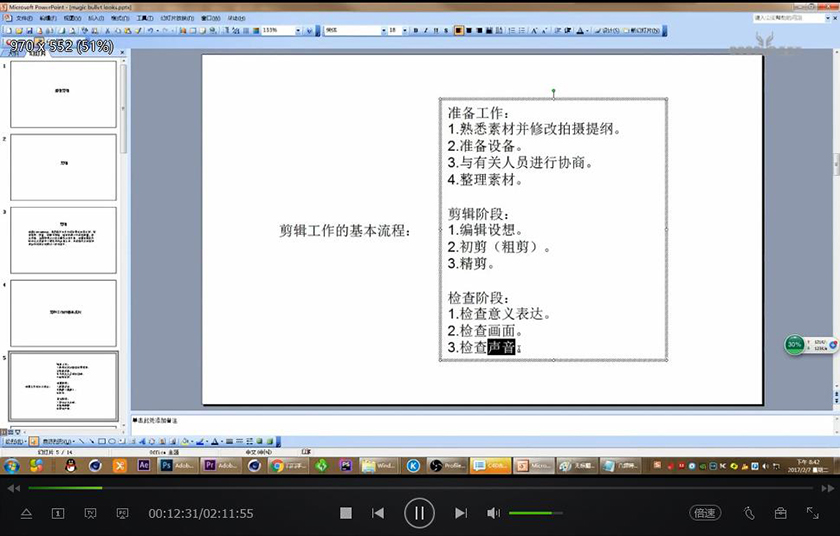Click Decrease Font Size icon
The width and height of the screenshot is (840, 536).
pos(544,31)
